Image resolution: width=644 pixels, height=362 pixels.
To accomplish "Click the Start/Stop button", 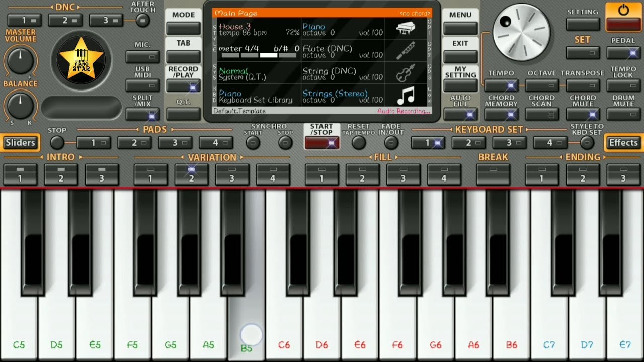I will click(321, 143).
